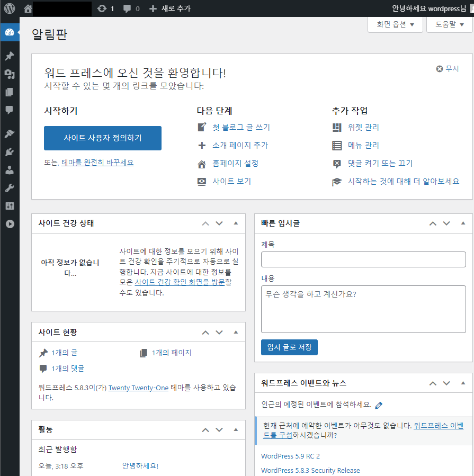Click 1개의 글 link
474x476 pixels.
click(65, 353)
